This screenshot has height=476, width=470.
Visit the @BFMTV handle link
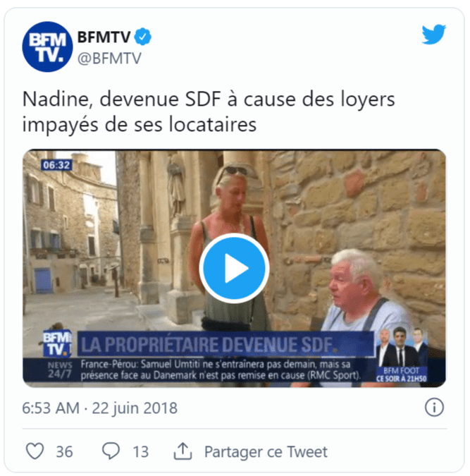coord(109,59)
